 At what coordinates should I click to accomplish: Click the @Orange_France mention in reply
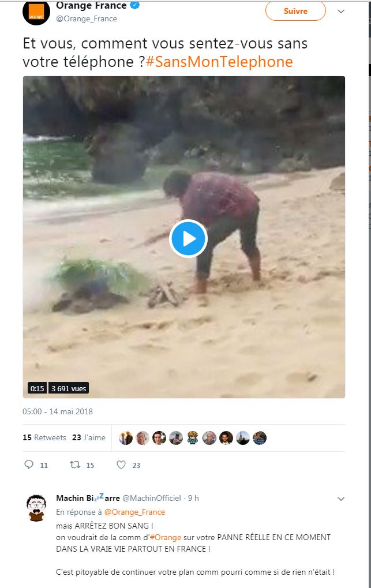134,512
